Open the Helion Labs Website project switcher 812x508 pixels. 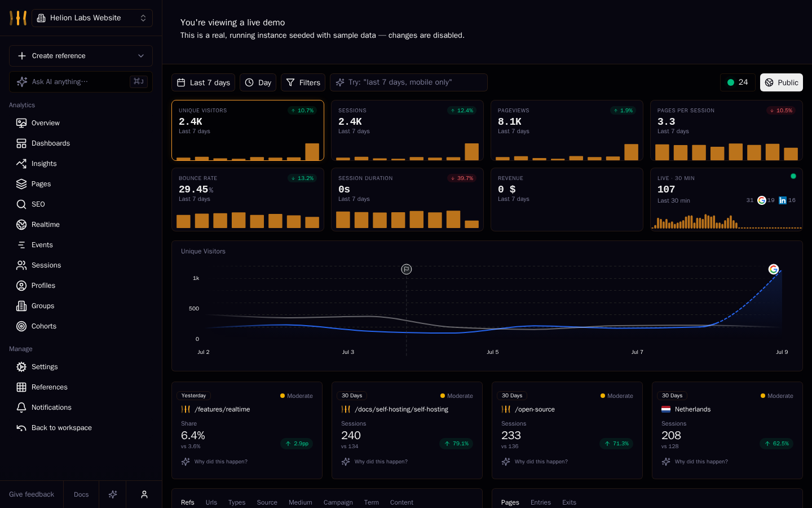coord(92,18)
